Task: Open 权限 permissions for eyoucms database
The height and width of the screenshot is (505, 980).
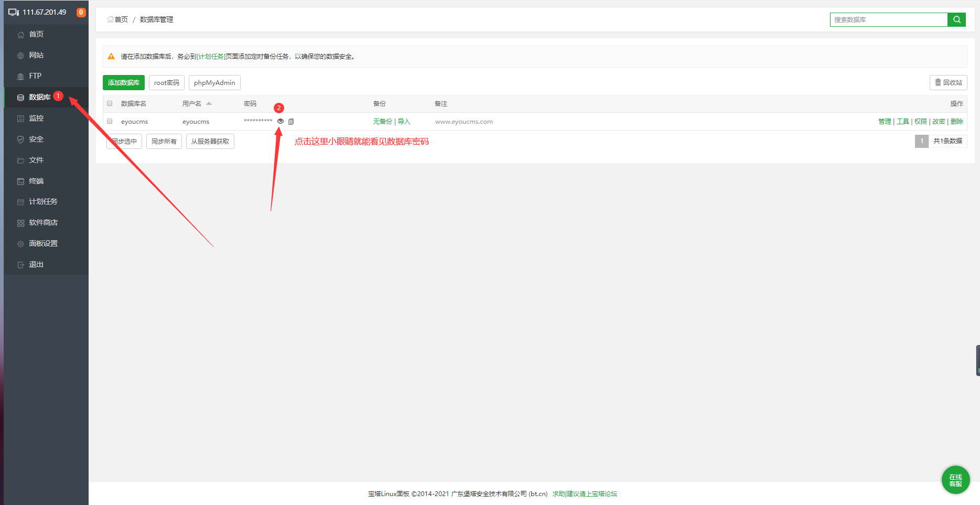Action: (x=920, y=121)
